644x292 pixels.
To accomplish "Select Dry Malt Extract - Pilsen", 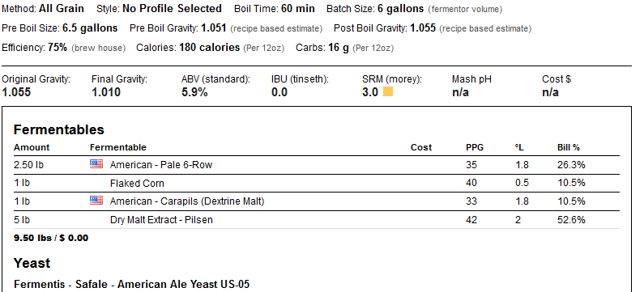I will [x=161, y=220].
